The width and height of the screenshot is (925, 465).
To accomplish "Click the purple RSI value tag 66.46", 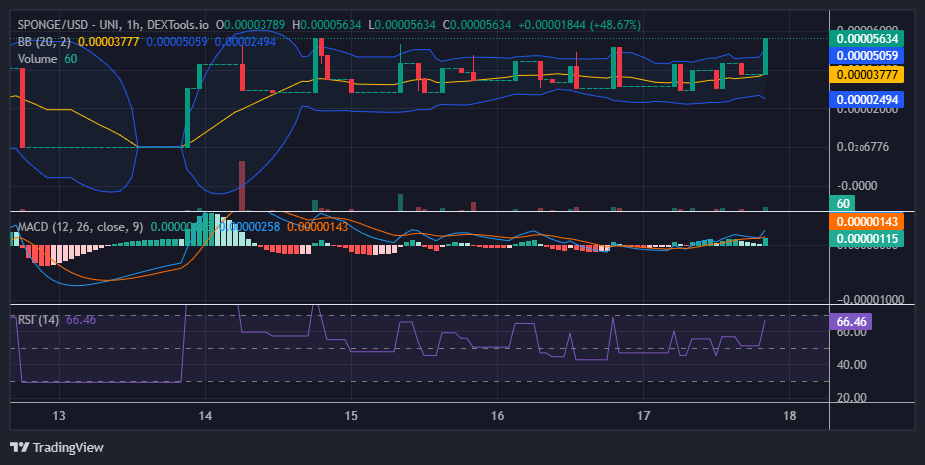I will click(x=851, y=322).
